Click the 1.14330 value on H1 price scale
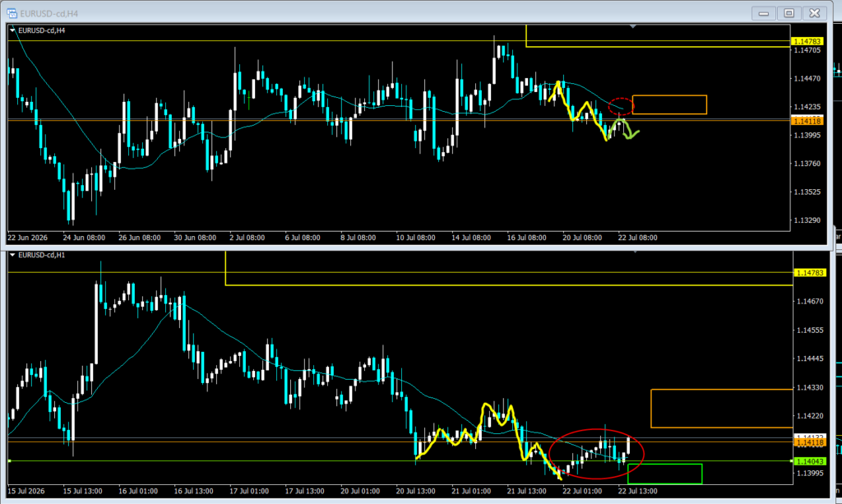 [x=810, y=387]
